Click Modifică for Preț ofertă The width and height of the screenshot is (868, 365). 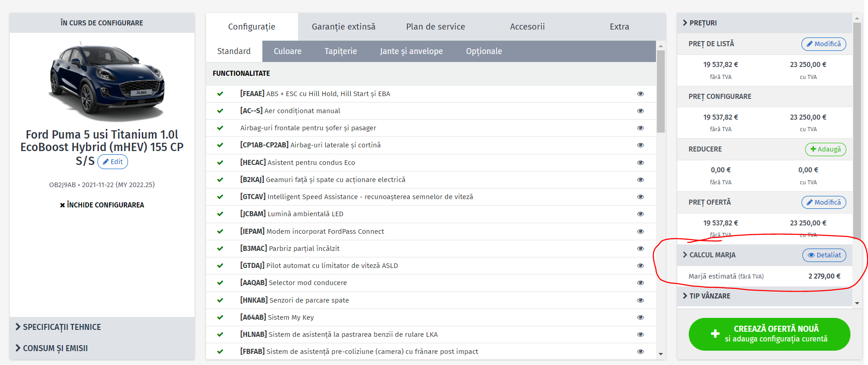pyautogui.click(x=824, y=202)
